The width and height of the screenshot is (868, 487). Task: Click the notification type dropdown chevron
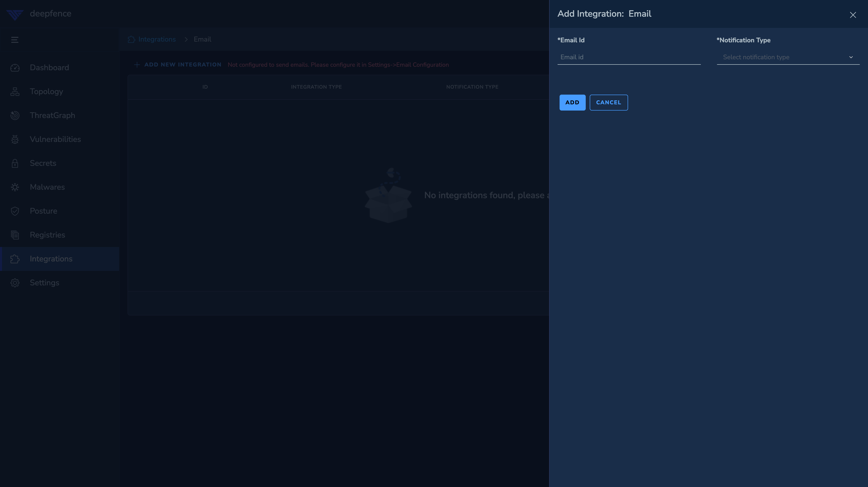(x=851, y=57)
